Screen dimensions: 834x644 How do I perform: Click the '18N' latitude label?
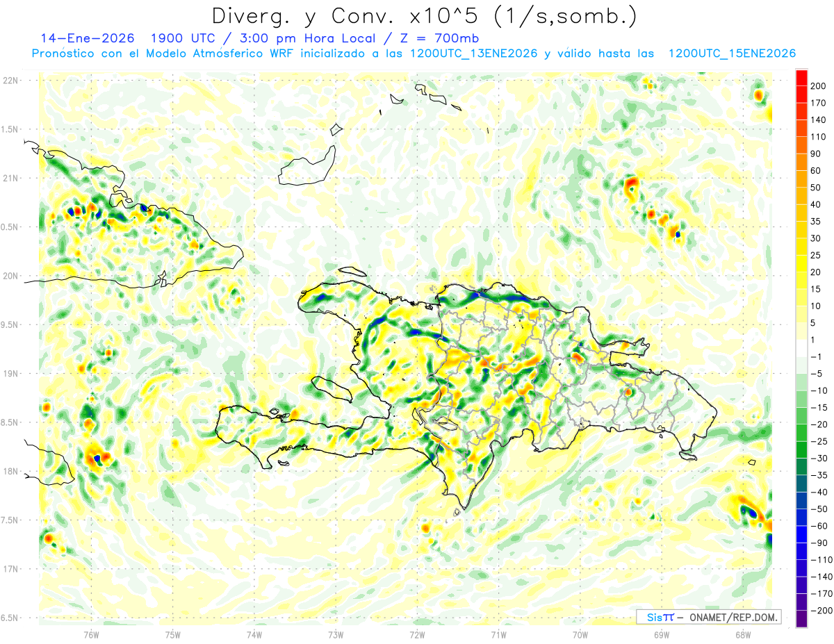(x=10, y=471)
